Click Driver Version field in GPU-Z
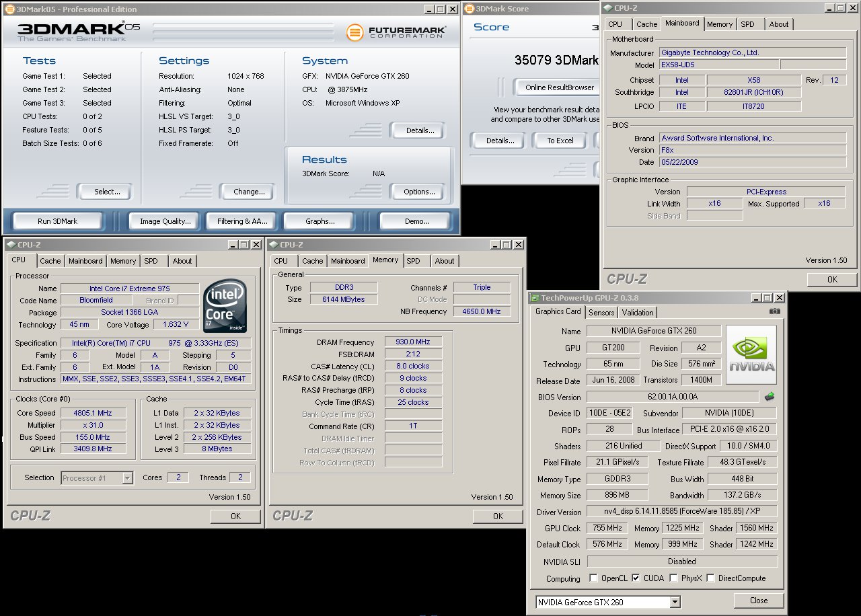This screenshot has width=861, height=616. pyautogui.click(x=681, y=512)
